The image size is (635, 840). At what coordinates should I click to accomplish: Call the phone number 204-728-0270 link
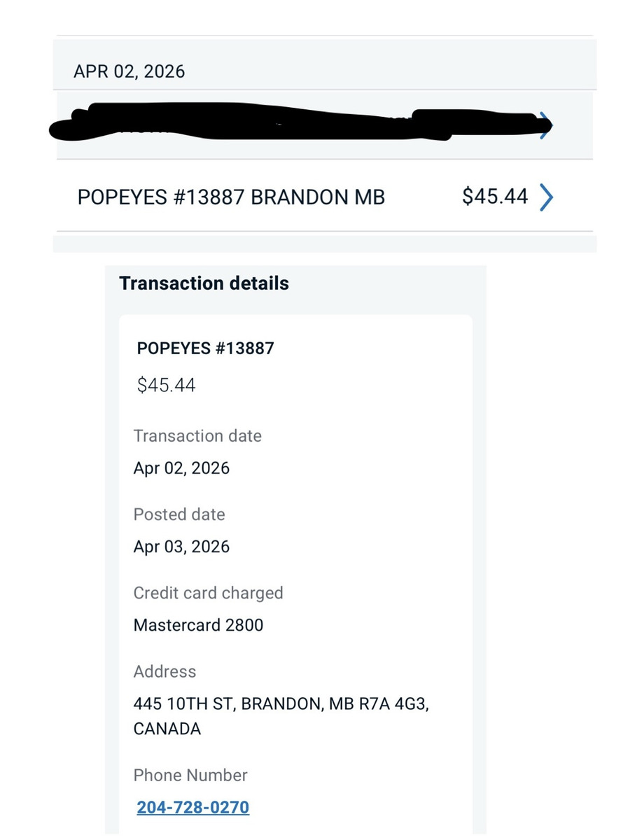pyautogui.click(x=193, y=807)
